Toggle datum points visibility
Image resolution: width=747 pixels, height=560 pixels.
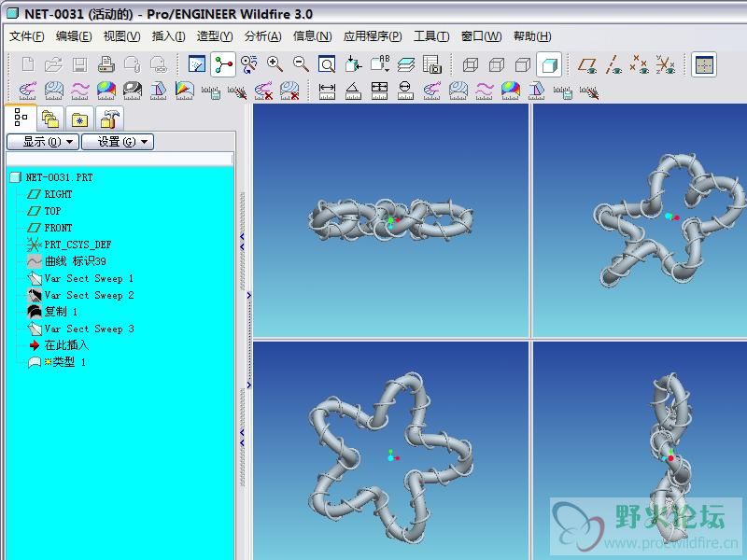[x=640, y=64]
